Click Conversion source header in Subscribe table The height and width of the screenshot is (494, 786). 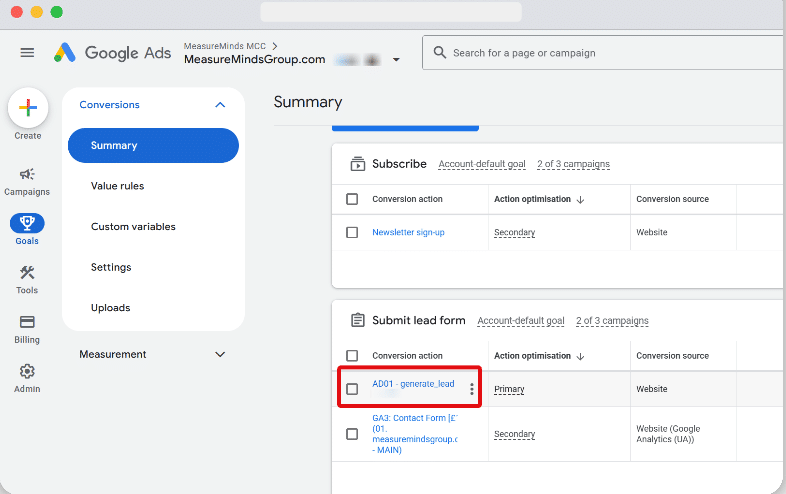pyautogui.click(x=672, y=199)
